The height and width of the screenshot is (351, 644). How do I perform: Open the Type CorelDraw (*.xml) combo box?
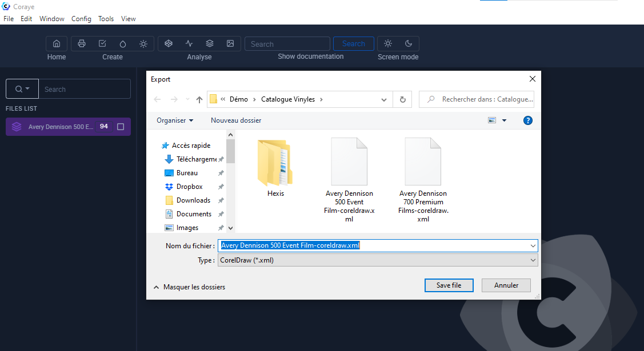coord(378,260)
